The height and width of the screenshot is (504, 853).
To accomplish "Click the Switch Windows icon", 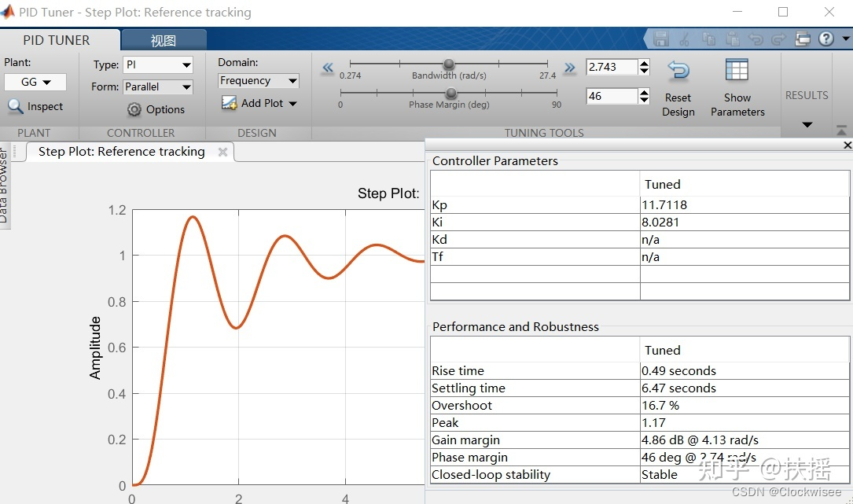I will 803,39.
